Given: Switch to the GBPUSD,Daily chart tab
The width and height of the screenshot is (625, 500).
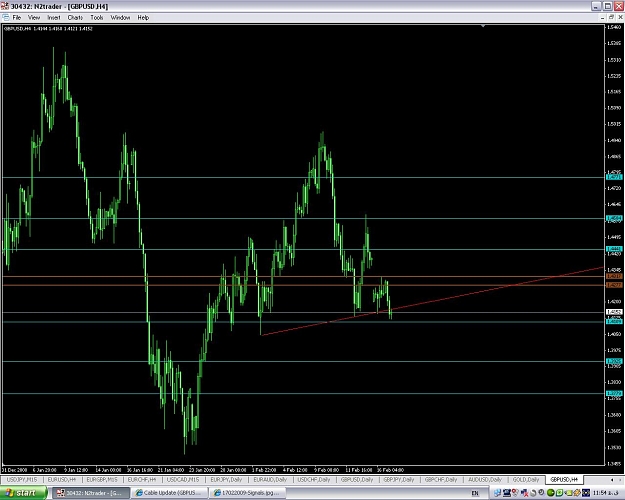Looking at the screenshot, I should click(x=357, y=480).
